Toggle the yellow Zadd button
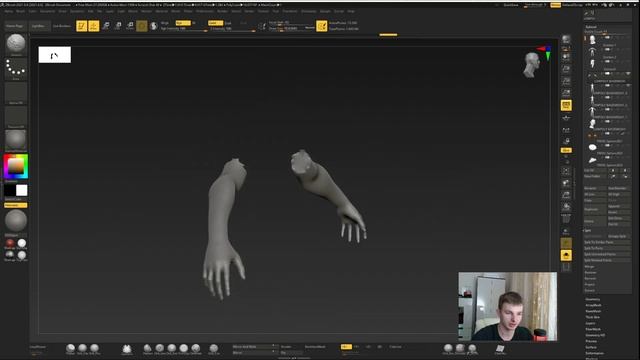This screenshot has width=640, height=360. point(215,23)
